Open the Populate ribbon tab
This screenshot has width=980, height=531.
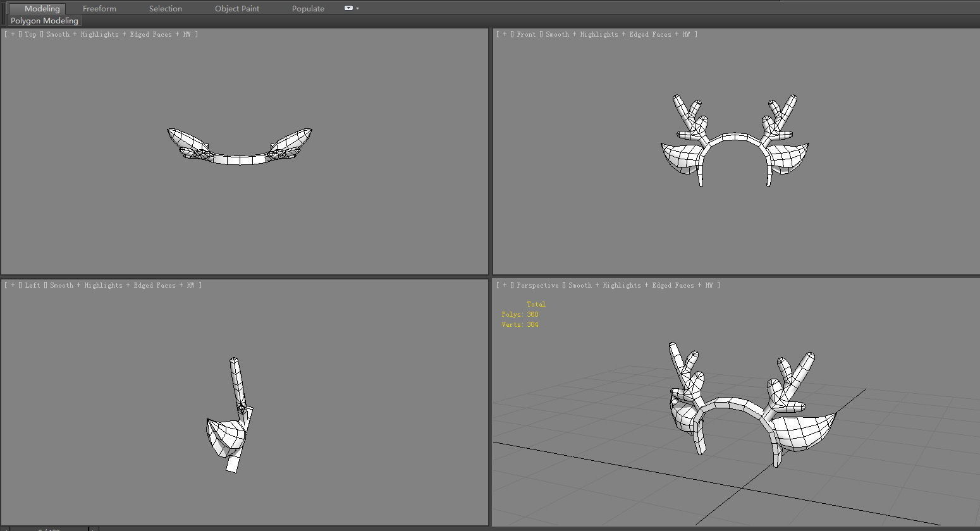(x=308, y=8)
